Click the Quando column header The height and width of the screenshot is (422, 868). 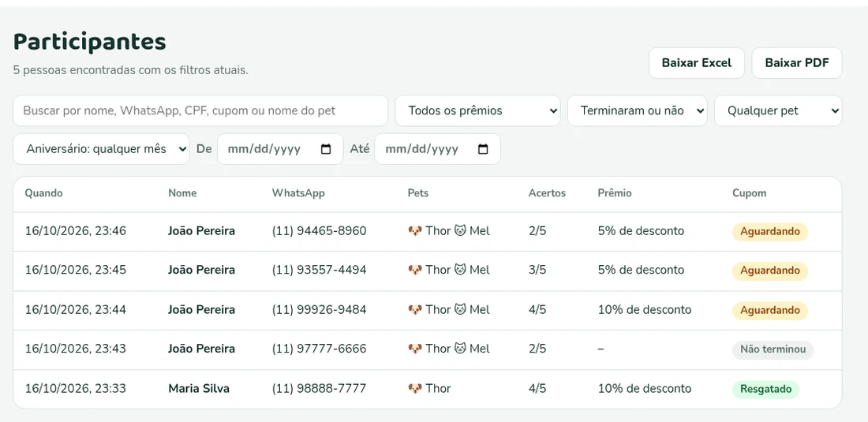(x=43, y=193)
